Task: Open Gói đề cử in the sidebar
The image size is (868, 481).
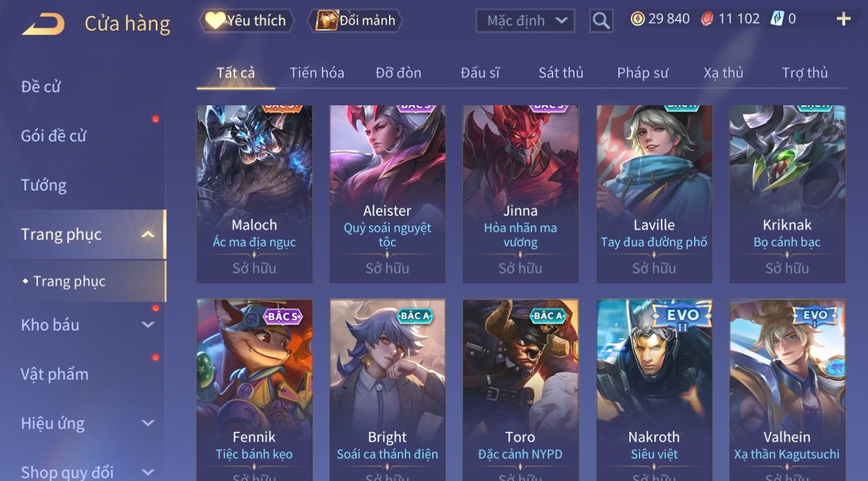Action: [x=54, y=136]
